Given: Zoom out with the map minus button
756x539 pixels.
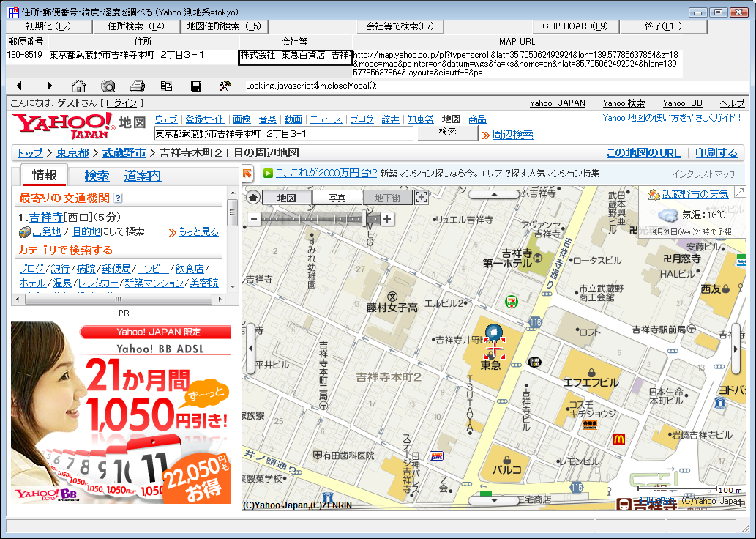Looking at the screenshot, I should tap(254, 219).
